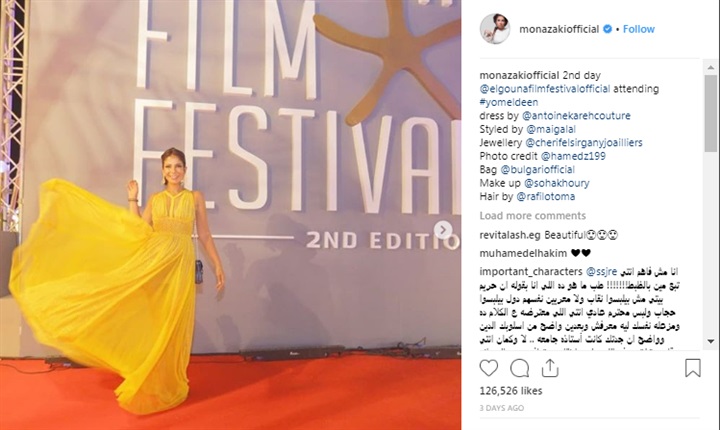The image size is (720, 430).
Task: Open monazakiofficial profile picture
Action: 495,28
